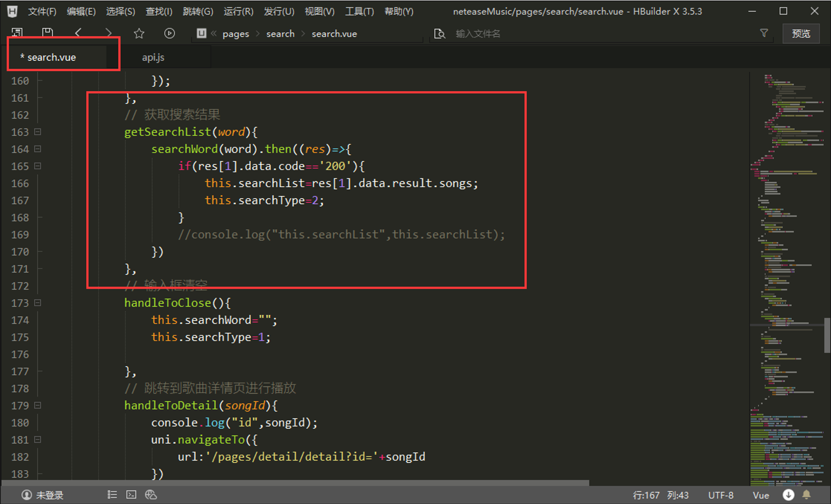
Task: Open the 视图(V) menu
Action: (x=319, y=11)
